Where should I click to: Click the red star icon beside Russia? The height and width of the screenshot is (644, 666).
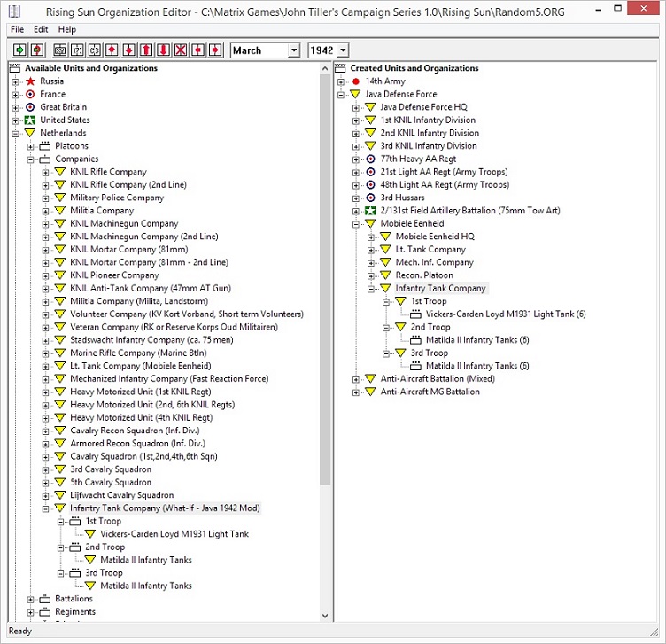30,81
